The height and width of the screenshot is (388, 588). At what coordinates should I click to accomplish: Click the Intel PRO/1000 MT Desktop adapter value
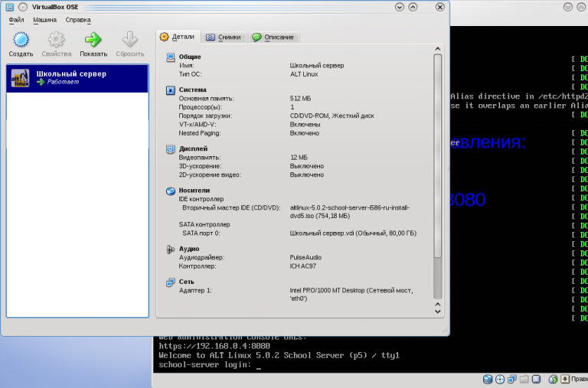coord(351,295)
